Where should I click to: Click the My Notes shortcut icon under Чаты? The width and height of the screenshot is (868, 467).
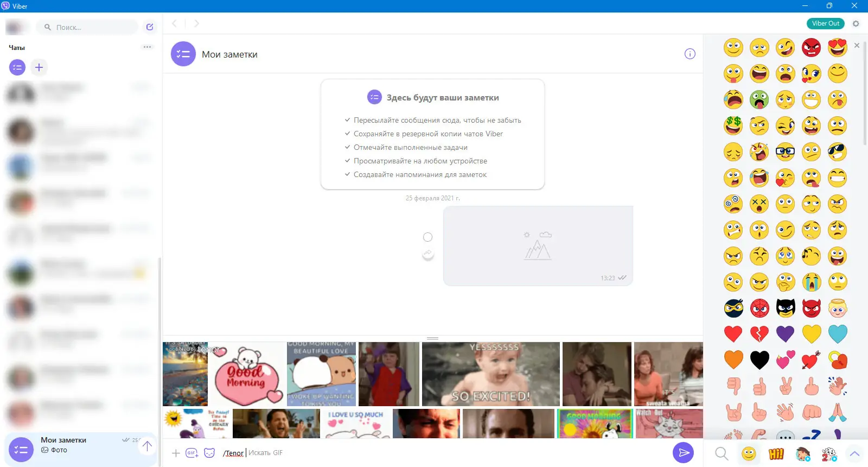17,67
